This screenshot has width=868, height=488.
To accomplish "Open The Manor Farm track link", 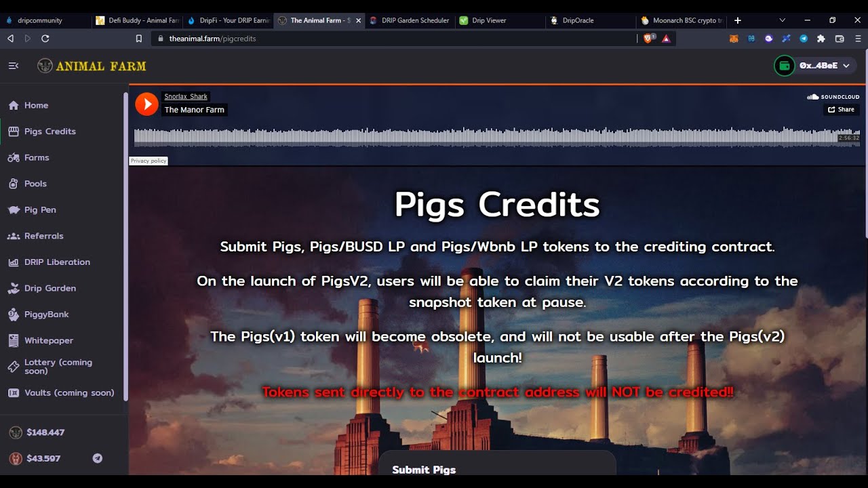I will 195,110.
